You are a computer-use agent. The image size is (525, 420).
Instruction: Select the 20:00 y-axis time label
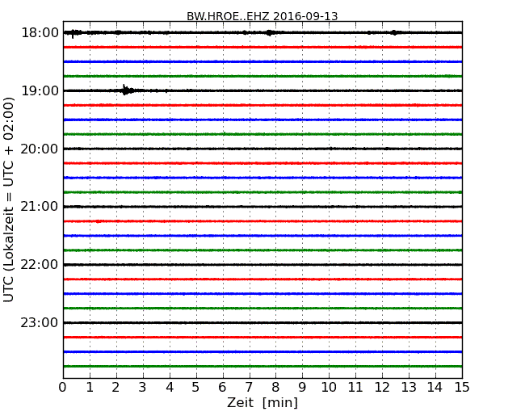[40, 149]
